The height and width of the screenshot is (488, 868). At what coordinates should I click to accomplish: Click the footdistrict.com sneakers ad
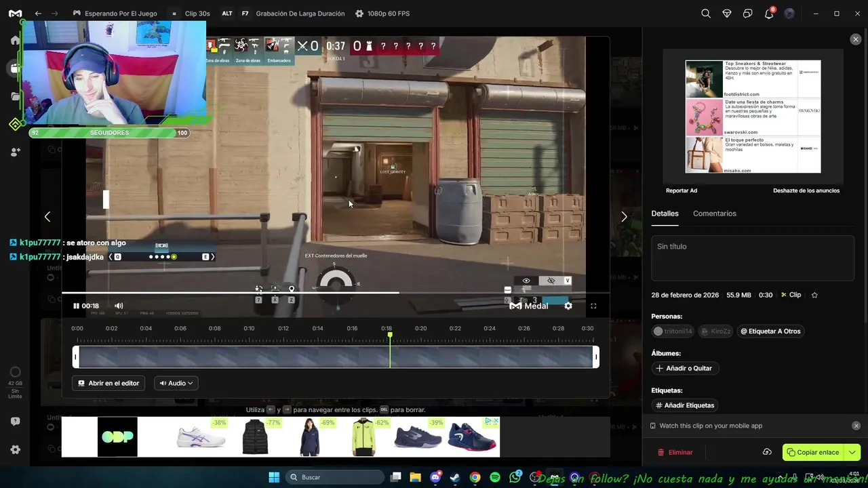[x=753, y=79]
